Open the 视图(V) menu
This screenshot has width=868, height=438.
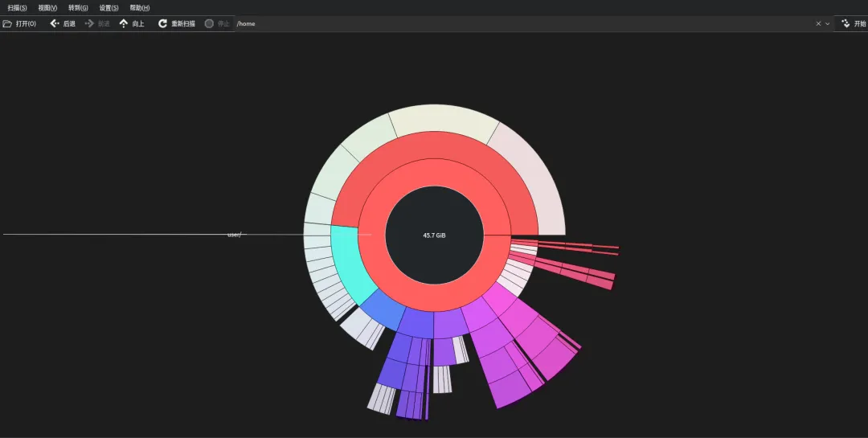[x=47, y=8]
